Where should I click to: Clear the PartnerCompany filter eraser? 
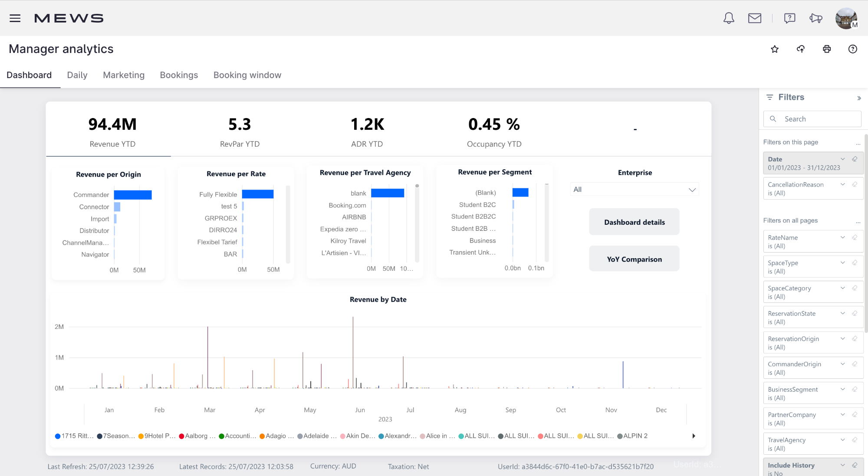point(855,414)
